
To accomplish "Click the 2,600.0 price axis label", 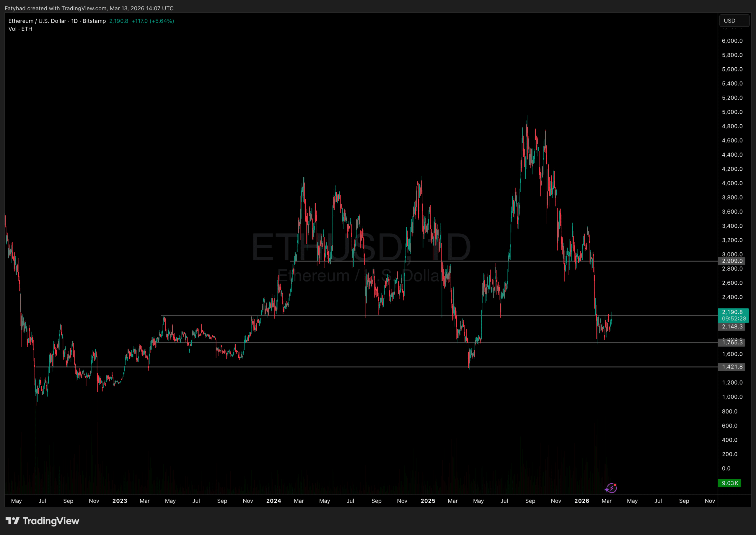I will tap(732, 283).
